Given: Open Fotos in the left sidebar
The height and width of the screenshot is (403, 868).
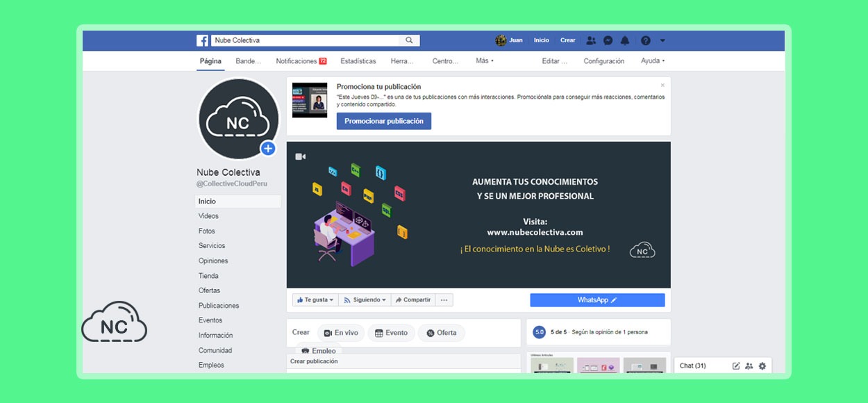Looking at the screenshot, I should pos(207,231).
